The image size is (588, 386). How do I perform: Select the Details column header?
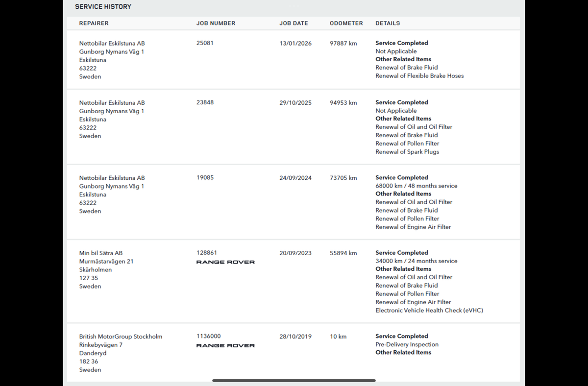point(388,23)
